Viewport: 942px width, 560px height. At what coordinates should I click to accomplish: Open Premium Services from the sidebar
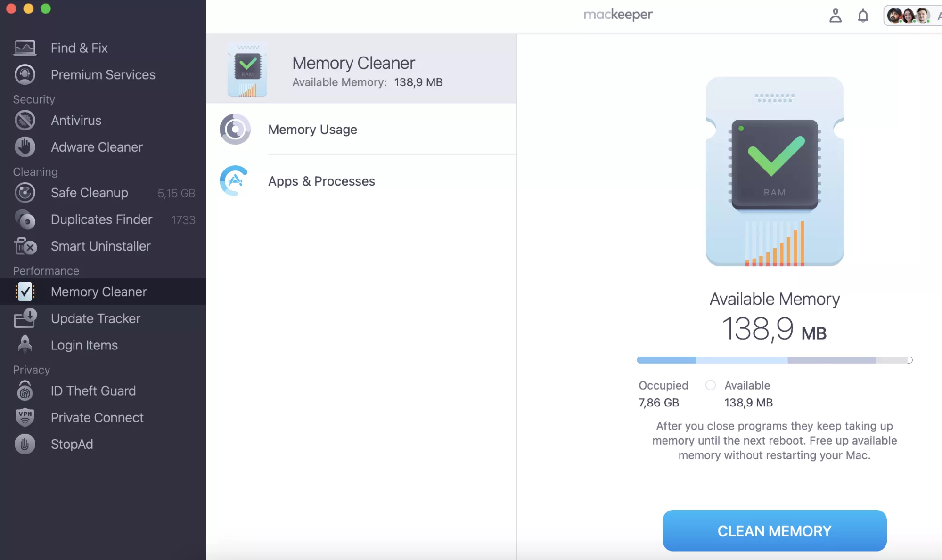click(103, 74)
